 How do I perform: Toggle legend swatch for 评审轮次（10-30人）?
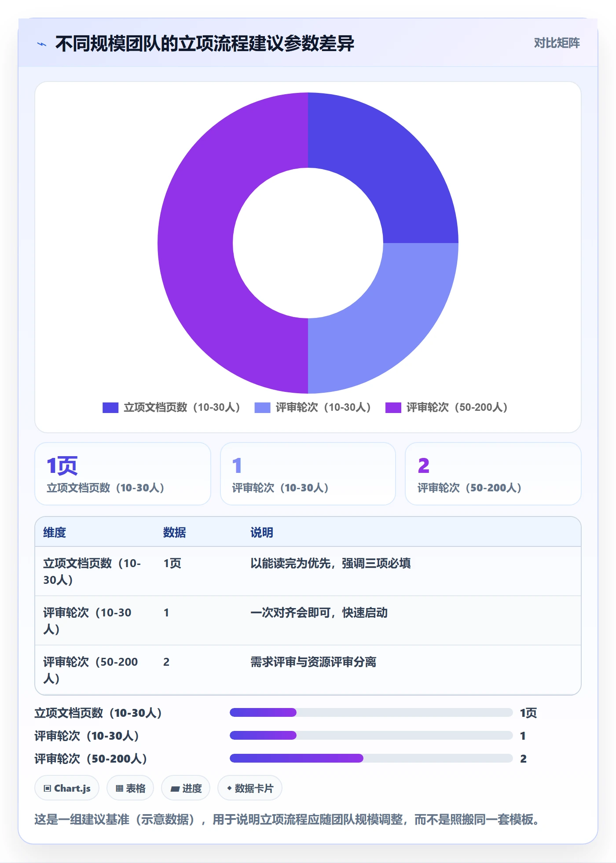tap(262, 408)
